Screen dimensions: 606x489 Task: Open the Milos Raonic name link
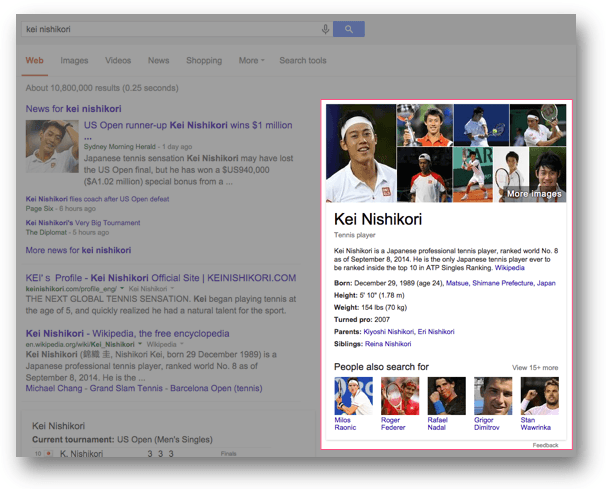pyautogui.click(x=345, y=424)
